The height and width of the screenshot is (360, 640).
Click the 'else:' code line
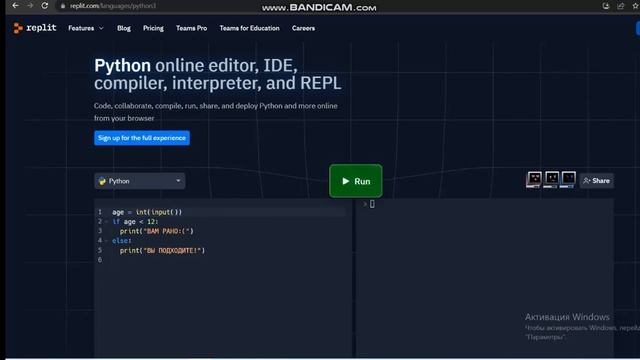(x=122, y=241)
